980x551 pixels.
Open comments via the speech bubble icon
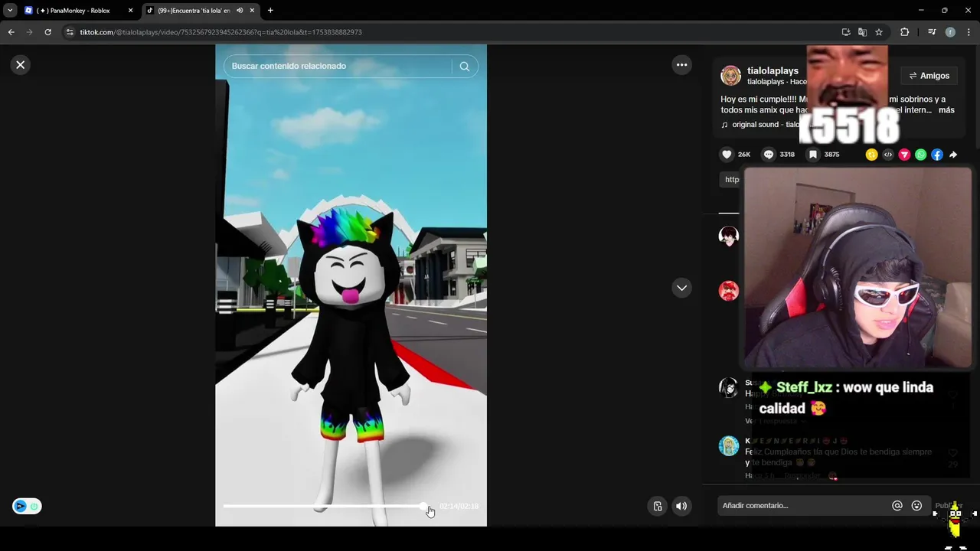[769, 155]
